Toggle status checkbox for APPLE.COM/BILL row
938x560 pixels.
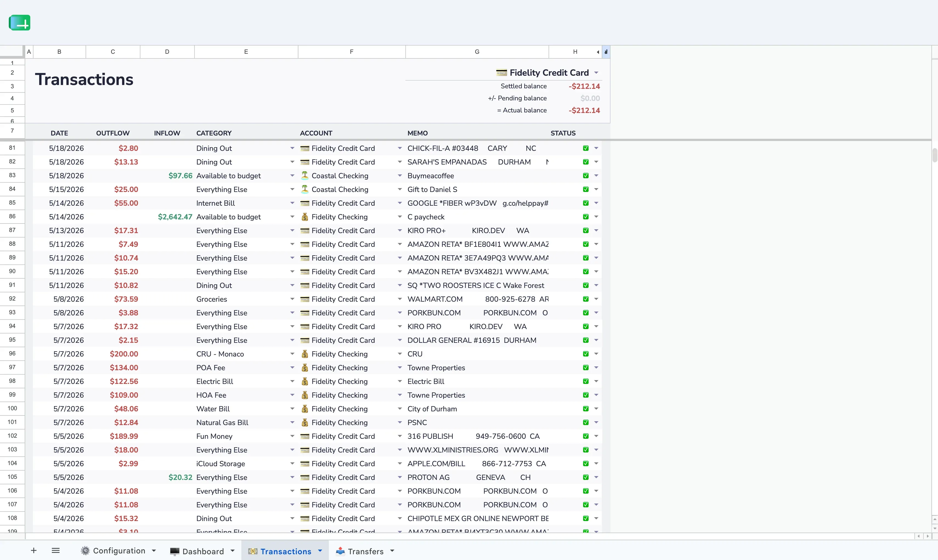tap(586, 463)
